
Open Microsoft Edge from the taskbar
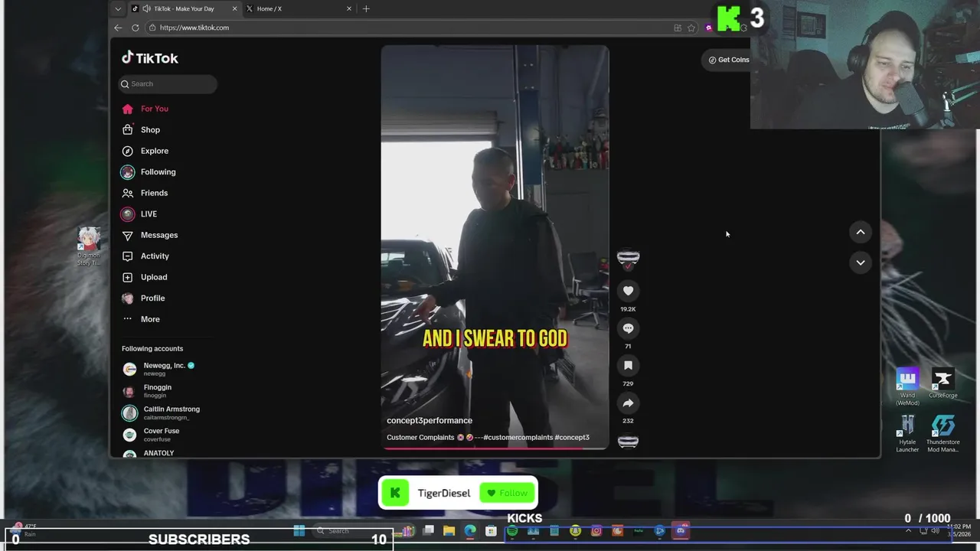(x=470, y=530)
